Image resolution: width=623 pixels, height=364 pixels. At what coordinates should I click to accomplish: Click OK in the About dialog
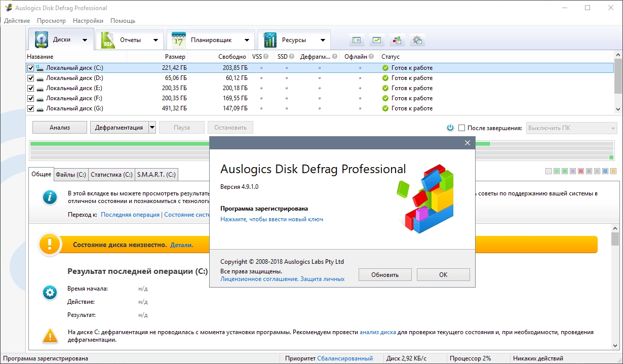coord(443,275)
